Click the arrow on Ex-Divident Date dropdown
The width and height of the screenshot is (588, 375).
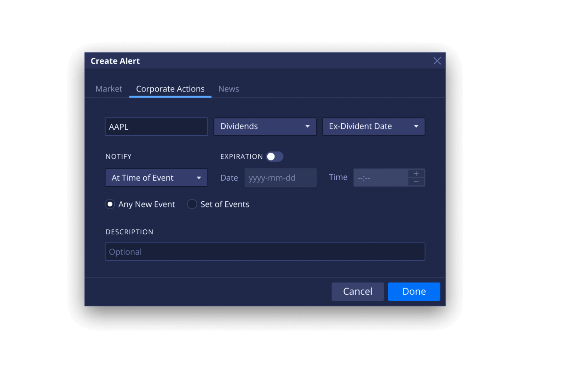pyautogui.click(x=416, y=126)
